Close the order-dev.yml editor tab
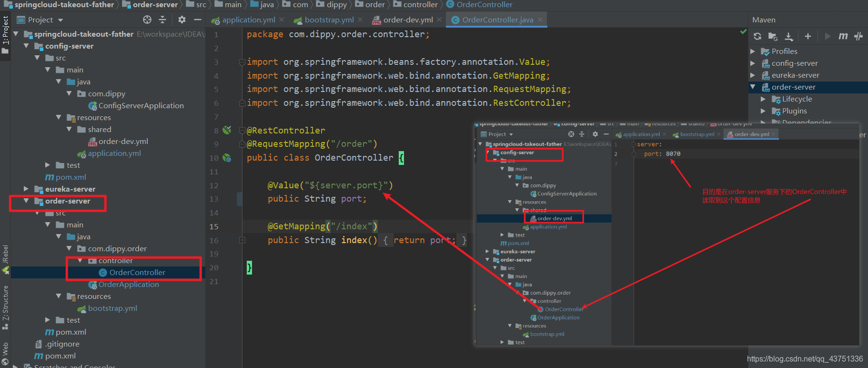 point(439,20)
